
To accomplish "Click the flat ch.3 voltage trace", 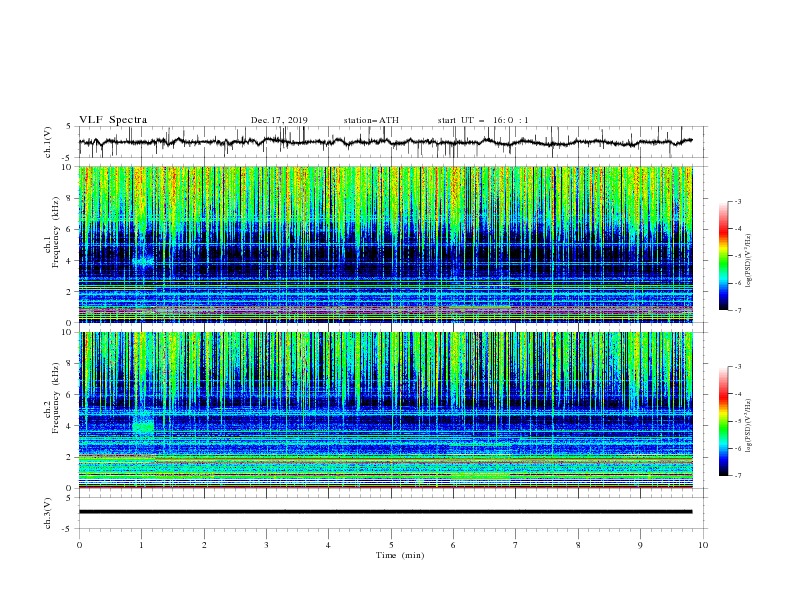I will pos(385,512).
